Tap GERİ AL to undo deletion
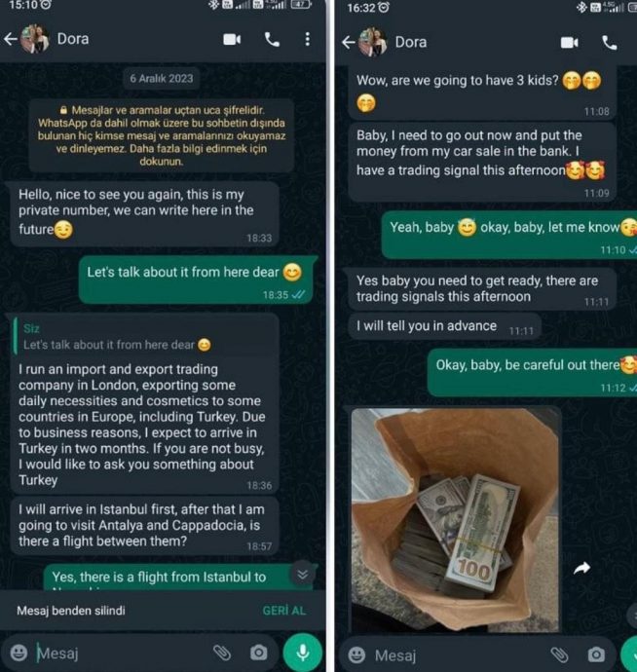The height and width of the screenshot is (672, 637). [x=284, y=611]
